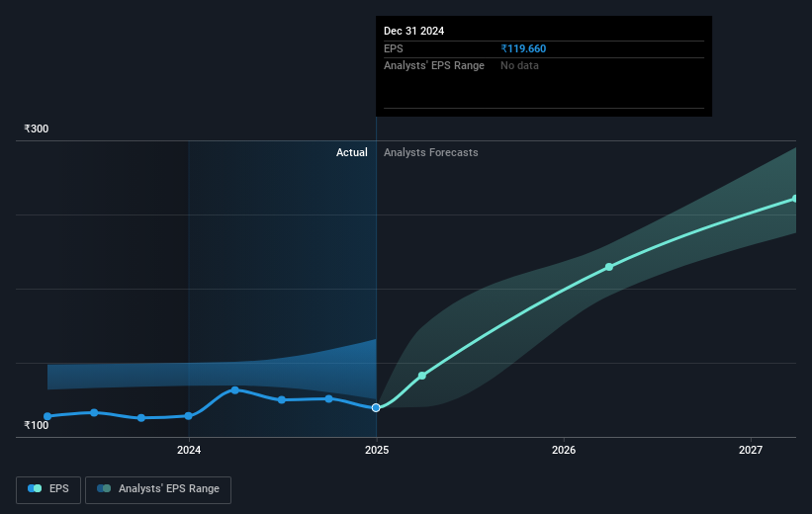
Task: Select the first forecast point after 2025
Action: [x=422, y=376]
